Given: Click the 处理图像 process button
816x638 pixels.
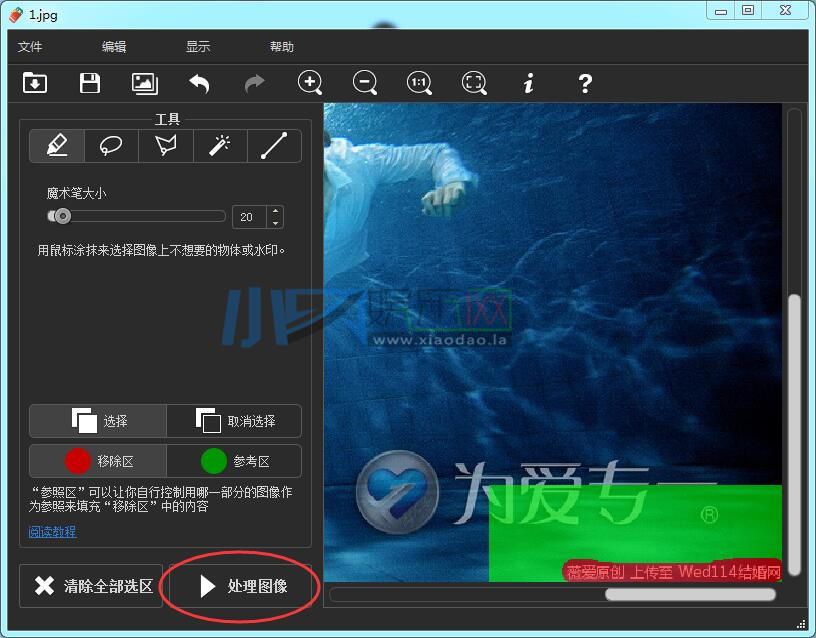Looking at the screenshot, I should (x=243, y=586).
